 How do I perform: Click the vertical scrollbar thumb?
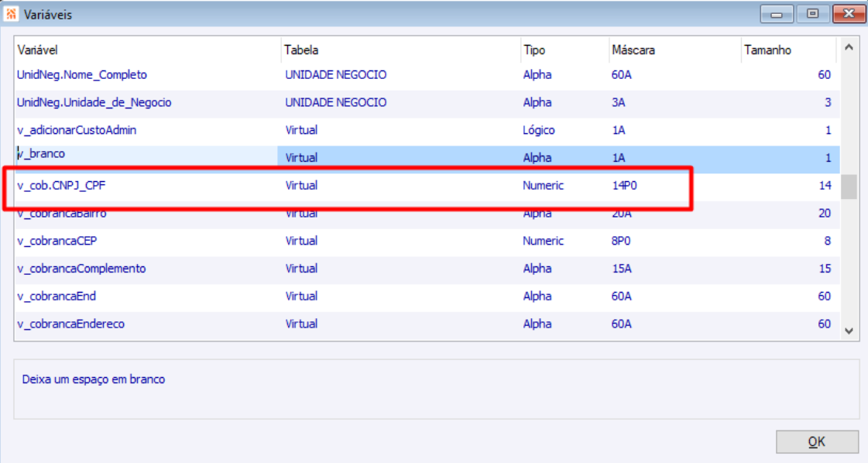tap(849, 187)
